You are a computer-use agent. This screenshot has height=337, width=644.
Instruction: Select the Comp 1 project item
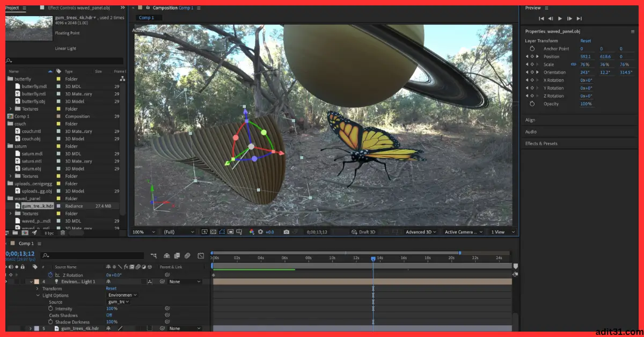[x=22, y=116]
